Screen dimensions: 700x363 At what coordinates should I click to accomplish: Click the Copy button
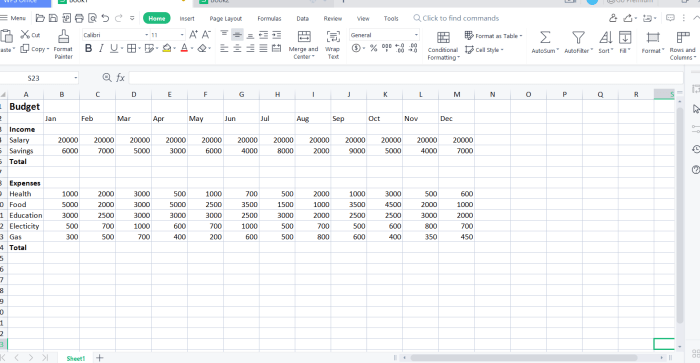click(34, 49)
